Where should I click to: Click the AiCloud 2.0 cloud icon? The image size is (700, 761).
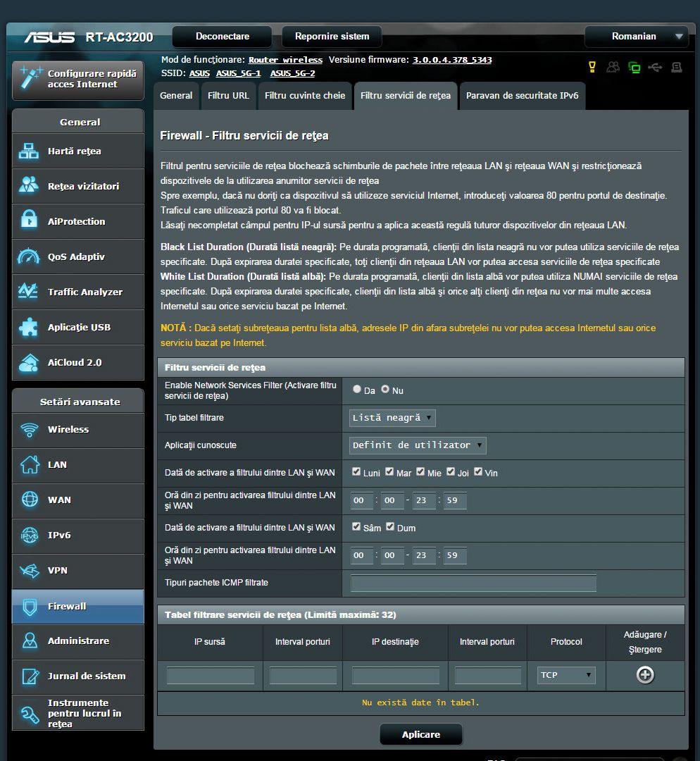click(29, 363)
